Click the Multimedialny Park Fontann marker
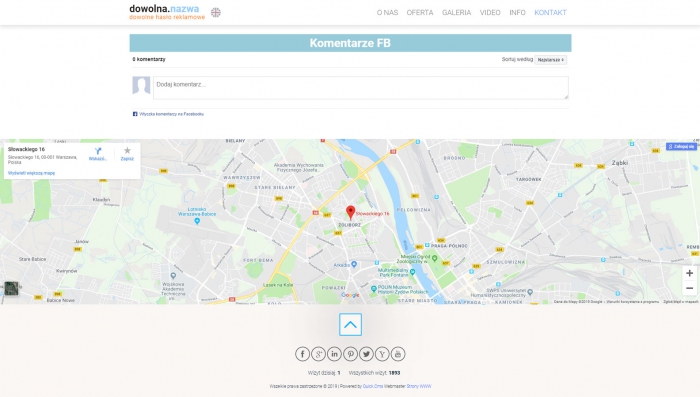 click(412, 272)
